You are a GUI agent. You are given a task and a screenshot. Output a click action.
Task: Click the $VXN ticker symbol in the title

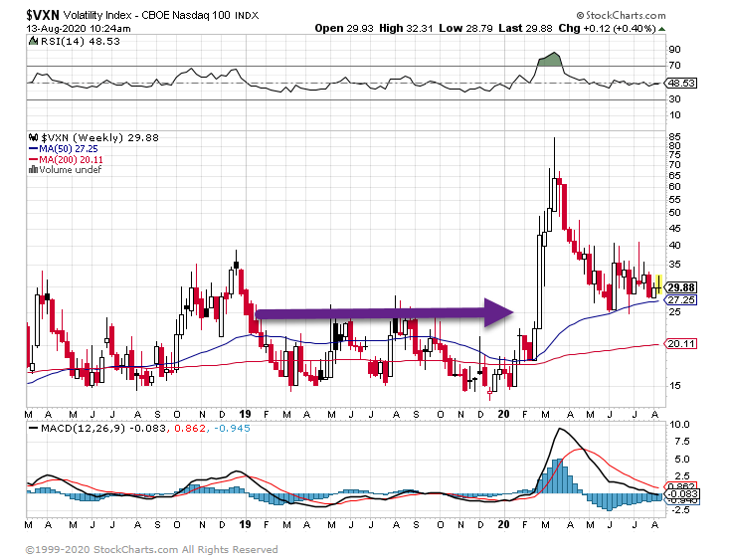tap(43, 15)
